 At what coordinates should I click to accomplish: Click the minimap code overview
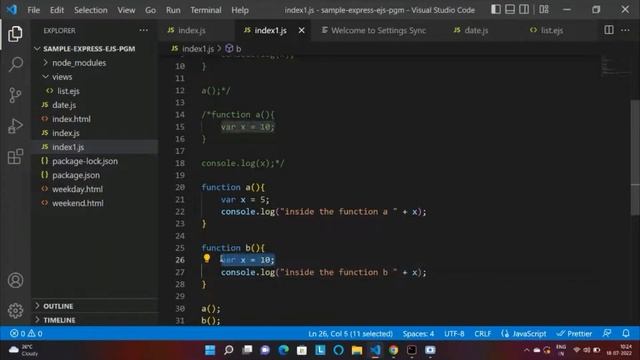615,67
